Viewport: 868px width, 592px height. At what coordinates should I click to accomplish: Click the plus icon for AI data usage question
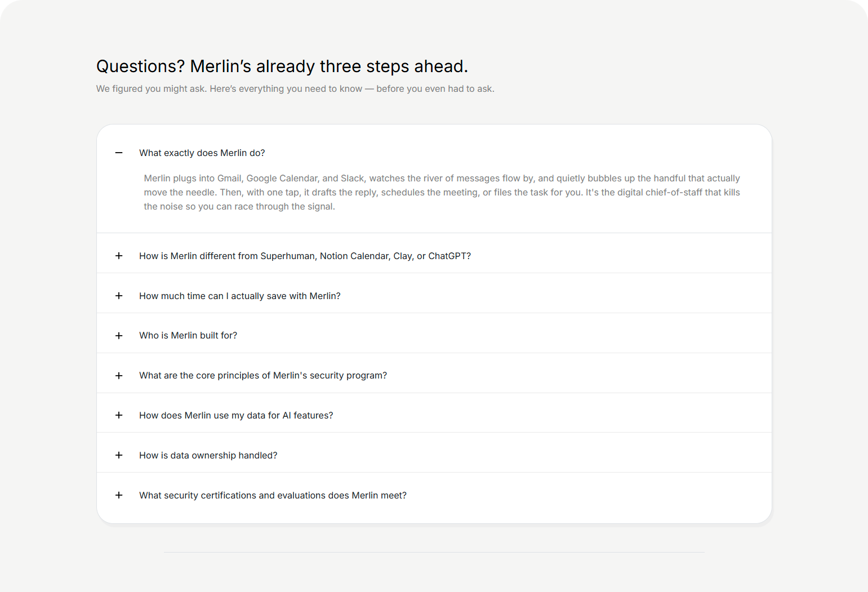119,415
